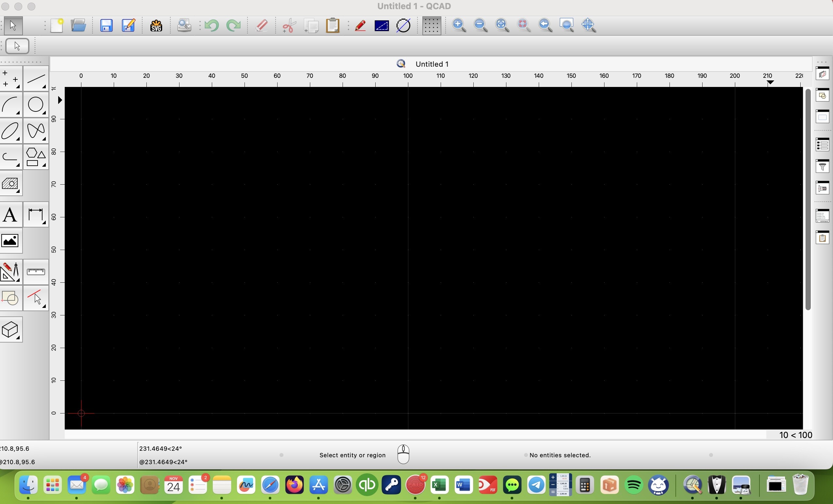
Task: Open the Dimension tools
Action: (x=36, y=215)
